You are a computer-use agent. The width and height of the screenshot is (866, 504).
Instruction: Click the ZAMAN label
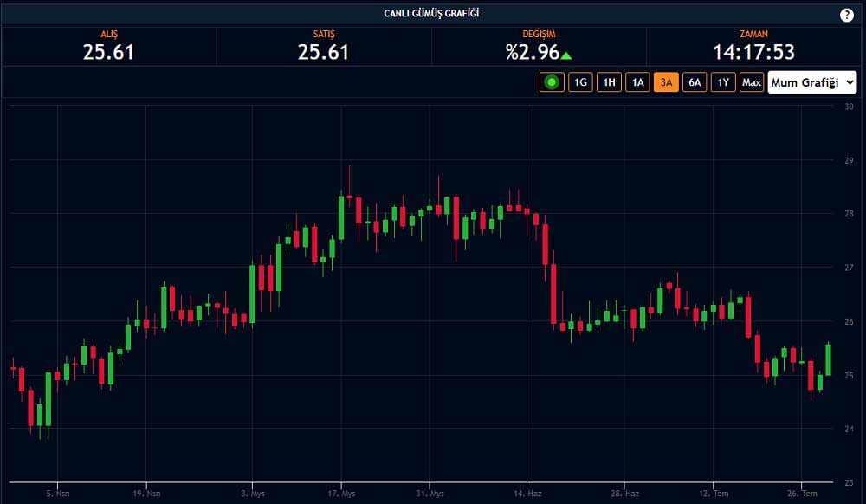(x=754, y=35)
